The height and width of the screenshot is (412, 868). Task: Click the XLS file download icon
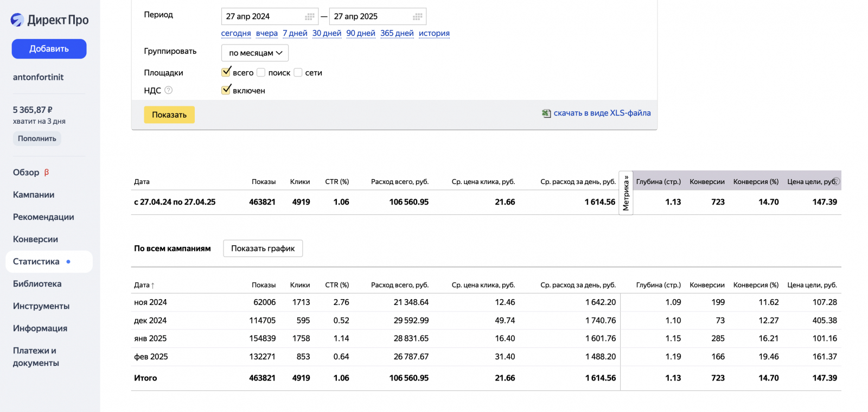(546, 113)
